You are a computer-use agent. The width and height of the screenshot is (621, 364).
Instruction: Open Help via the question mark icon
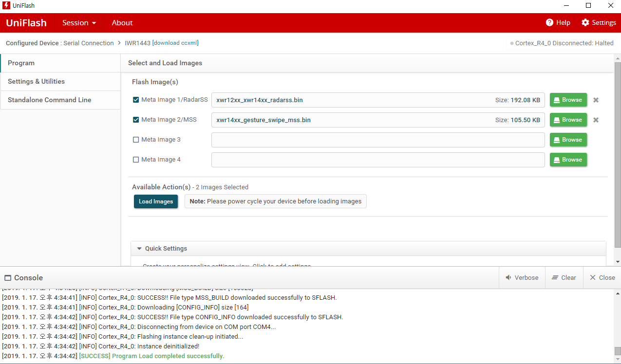(549, 22)
